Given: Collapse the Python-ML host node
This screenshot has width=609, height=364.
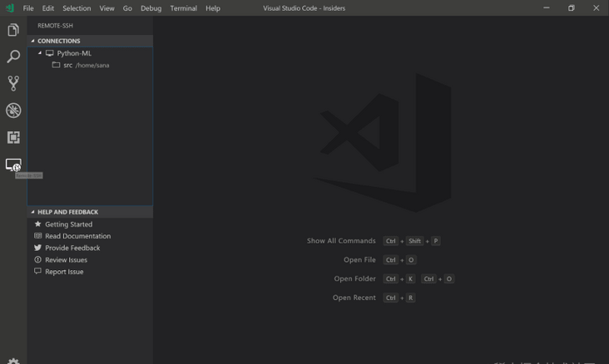Looking at the screenshot, I should click(40, 53).
